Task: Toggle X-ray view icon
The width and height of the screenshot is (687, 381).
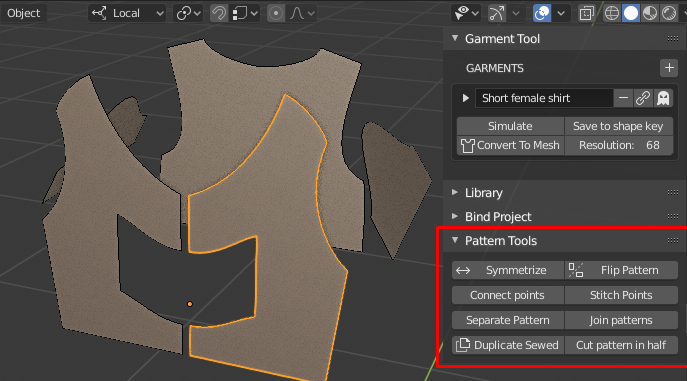Action: (x=586, y=13)
